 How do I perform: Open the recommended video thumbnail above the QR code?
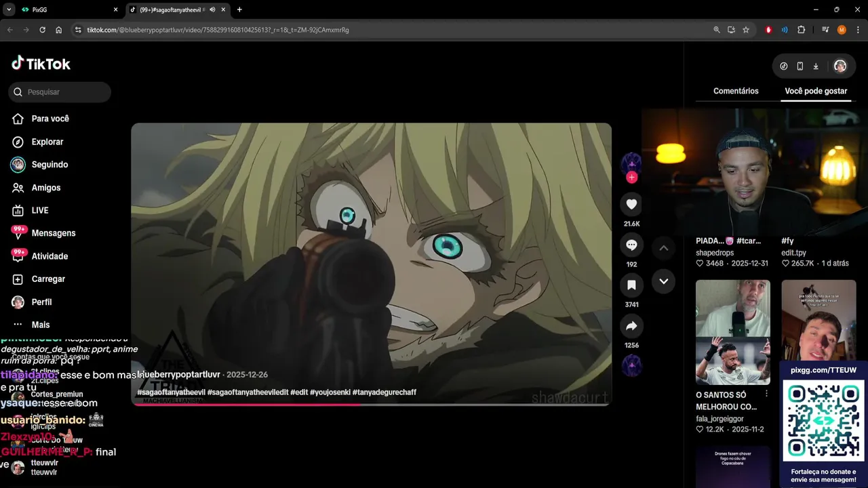coord(818,320)
